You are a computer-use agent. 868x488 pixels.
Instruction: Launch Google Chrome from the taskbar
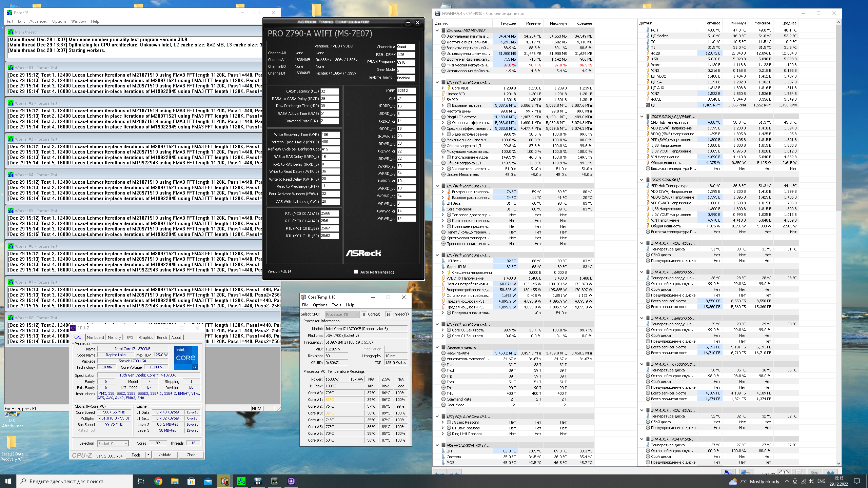pyautogui.click(x=158, y=481)
